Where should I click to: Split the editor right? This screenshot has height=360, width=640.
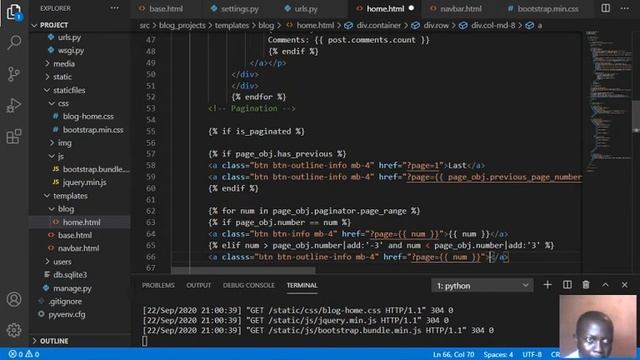606,8
